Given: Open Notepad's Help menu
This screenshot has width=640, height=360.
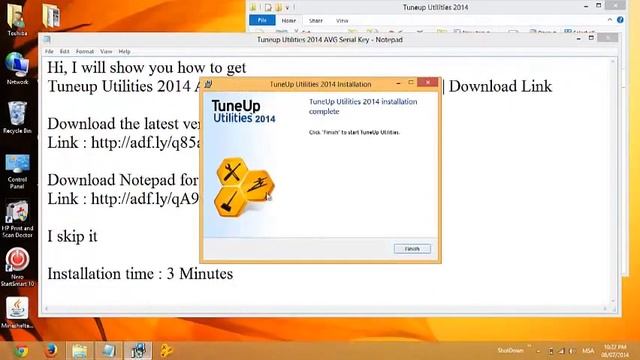Looking at the screenshot, I should point(124,51).
